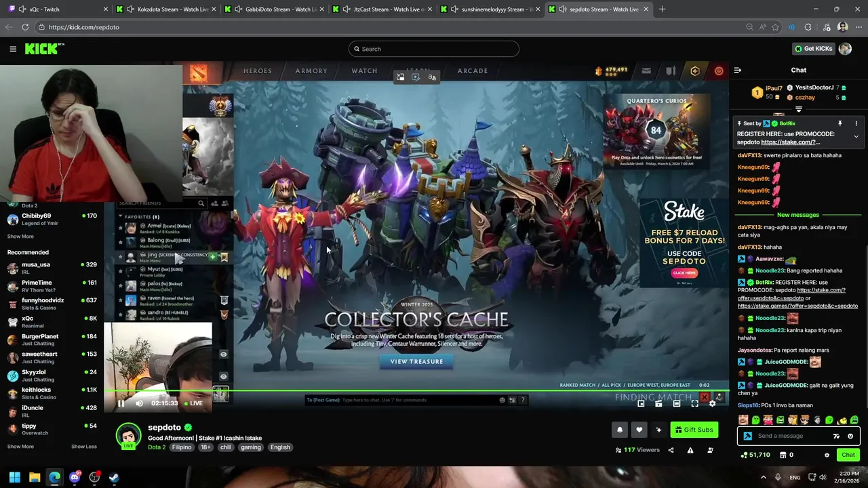This screenshot has height=488, width=868.
Task: Collapse the chat panel with arrow icon
Action: tap(738, 70)
